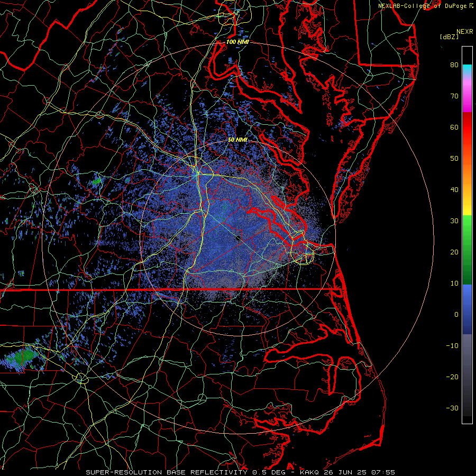Click the NEXR label above color scale
Screen dimensions: 476x476
click(464, 32)
